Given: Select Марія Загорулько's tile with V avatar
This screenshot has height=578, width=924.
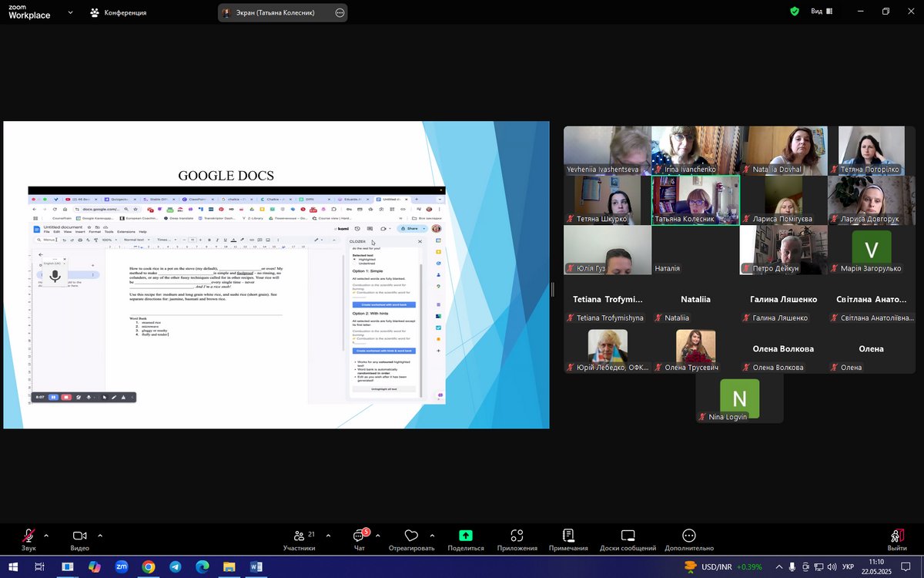Looking at the screenshot, I should (x=872, y=250).
